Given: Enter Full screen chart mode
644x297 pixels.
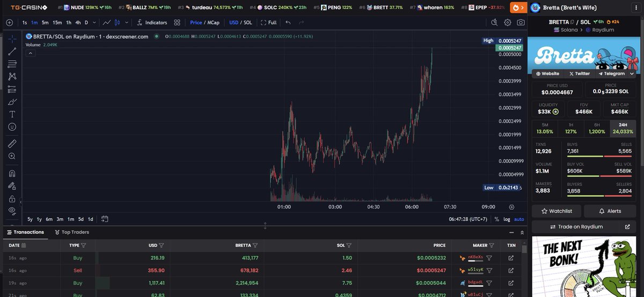Looking at the screenshot, I should click(x=268, y=23).
